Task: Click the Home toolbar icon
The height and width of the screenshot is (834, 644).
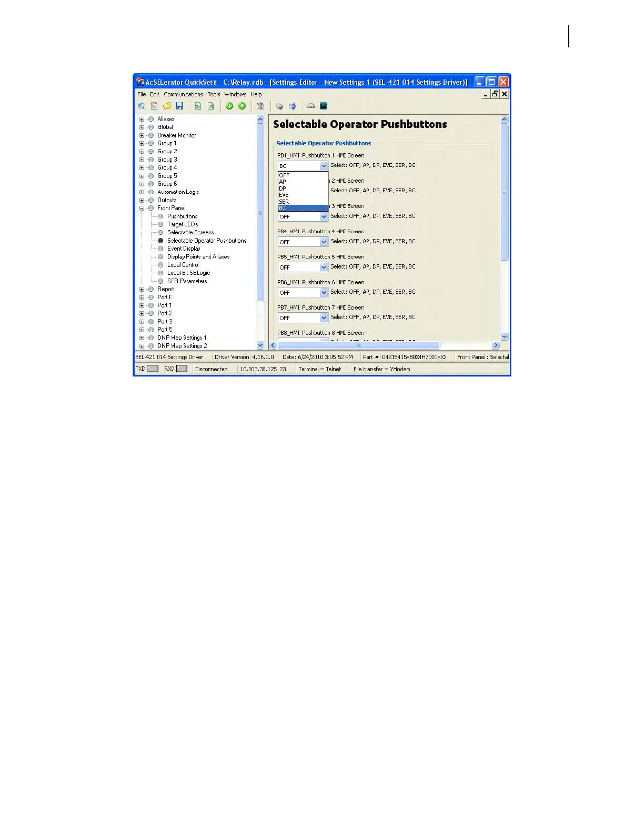Action: (142, 106)
